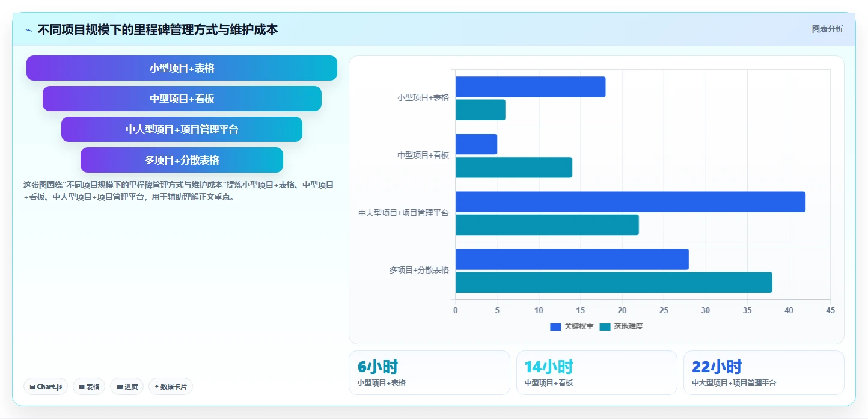Select the 中大型项目+项目管理平台 funnel bar
The height and width of the screenshot is (419, 868).
click(182, 129)
